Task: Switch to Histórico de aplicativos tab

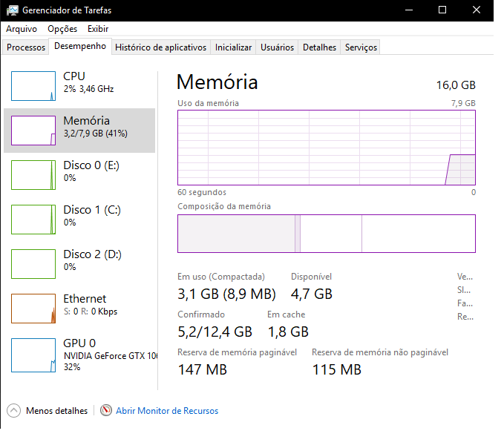Action: pos(160,47)
